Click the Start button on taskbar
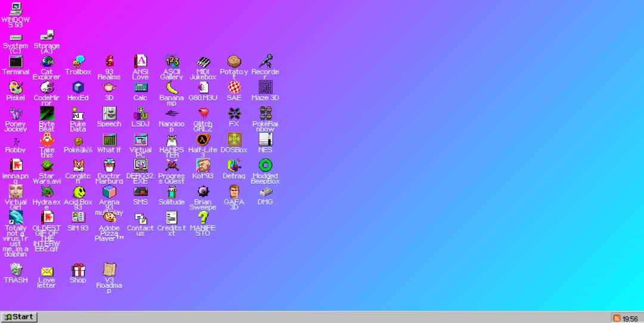 [19, 317]
